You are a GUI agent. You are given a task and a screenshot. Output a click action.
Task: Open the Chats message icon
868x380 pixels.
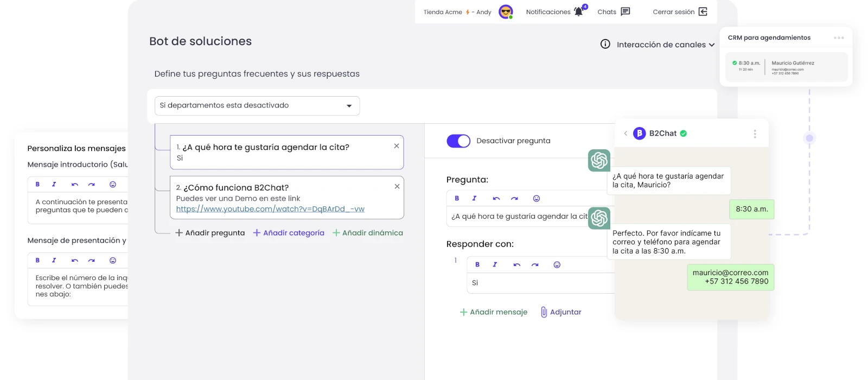coord(626,11)
